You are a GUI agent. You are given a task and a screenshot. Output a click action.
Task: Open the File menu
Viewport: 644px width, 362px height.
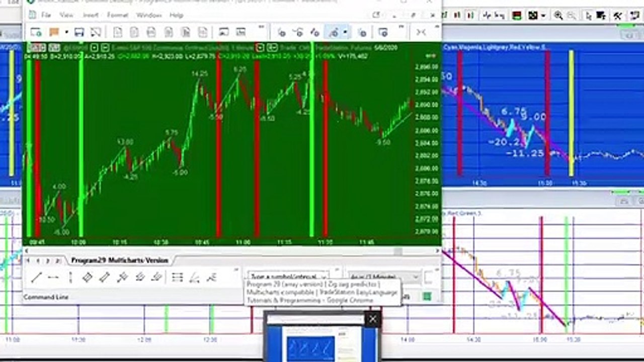(46, 15)
